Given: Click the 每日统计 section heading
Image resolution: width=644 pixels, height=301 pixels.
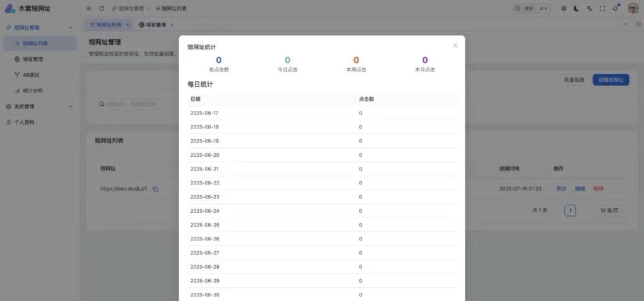Looking at the screenshot, I should tap(201, 84).
